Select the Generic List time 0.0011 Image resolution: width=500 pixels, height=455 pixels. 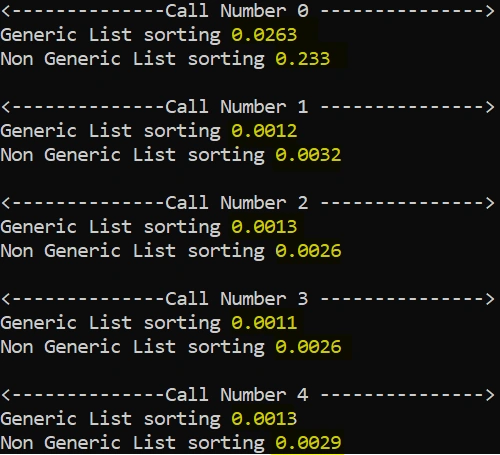tap(264, 323)
